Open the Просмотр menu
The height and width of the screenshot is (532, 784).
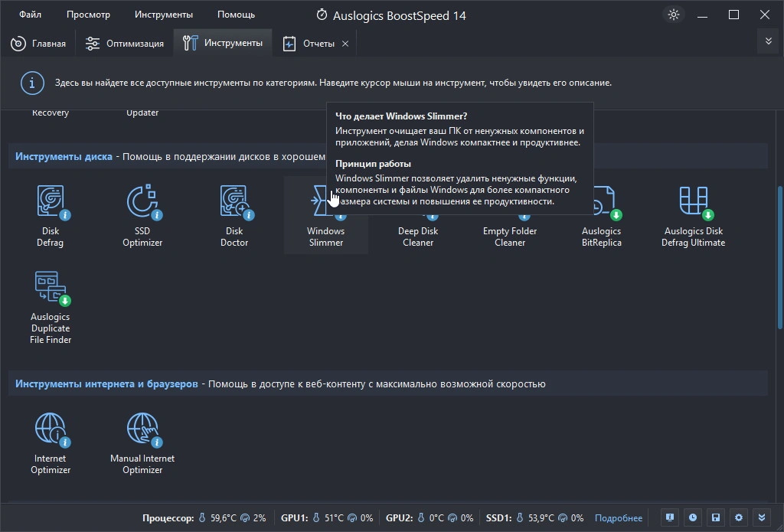pyautogui.click(x=88, y=15)
